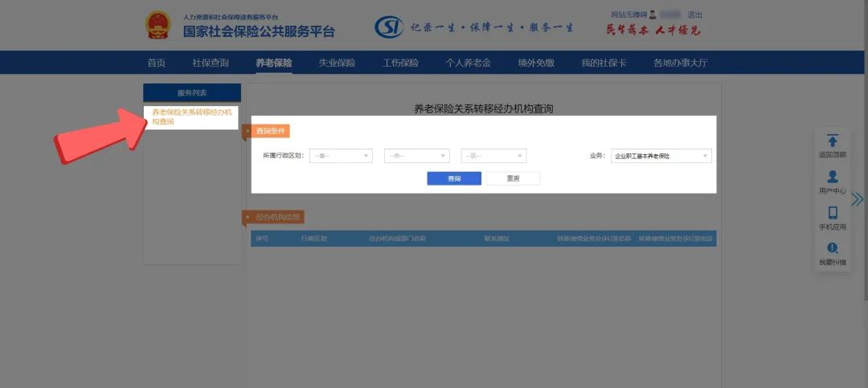Open 养老保险关系转移经办机构查询 in service list
This screenshot has height=388, width=868.
coord(192,116)
